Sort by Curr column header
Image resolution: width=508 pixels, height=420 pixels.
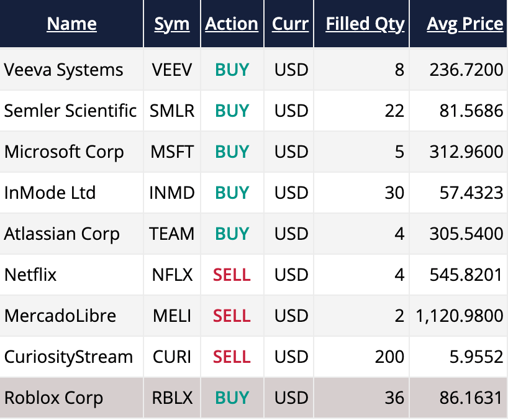[290, 24]
